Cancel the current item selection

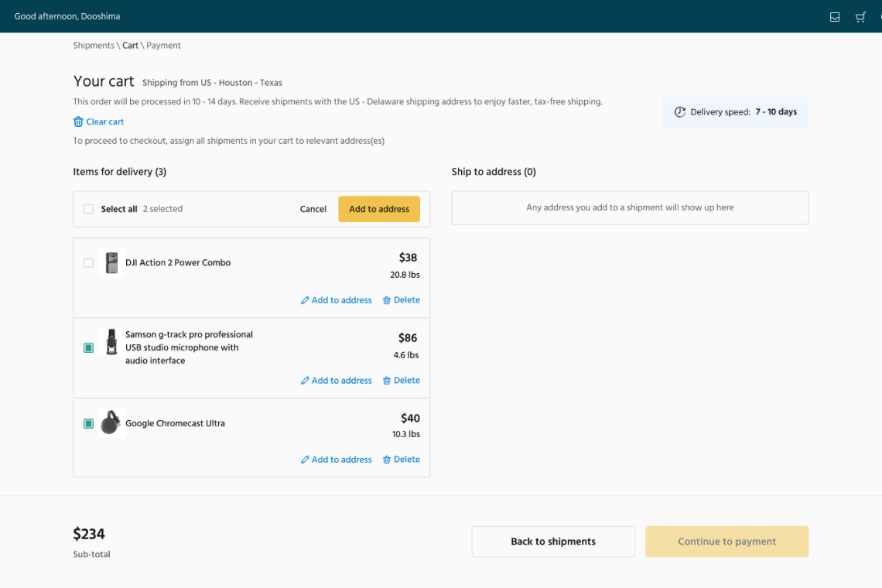click(x=313, y=210)
